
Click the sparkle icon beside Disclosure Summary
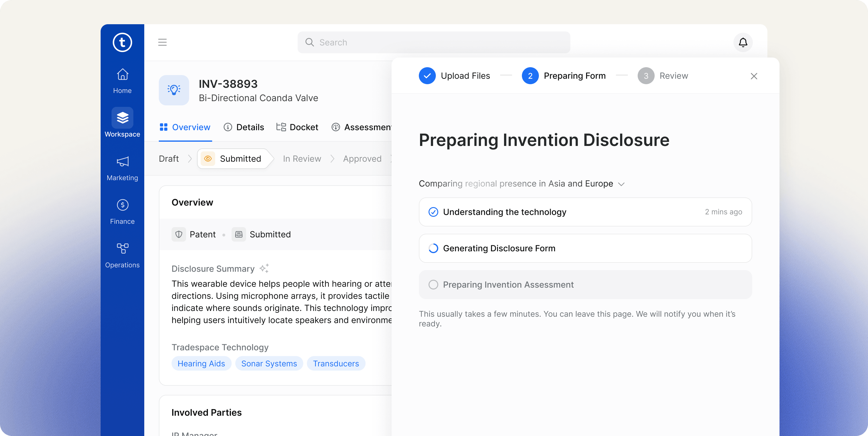[x=264, y=268]
